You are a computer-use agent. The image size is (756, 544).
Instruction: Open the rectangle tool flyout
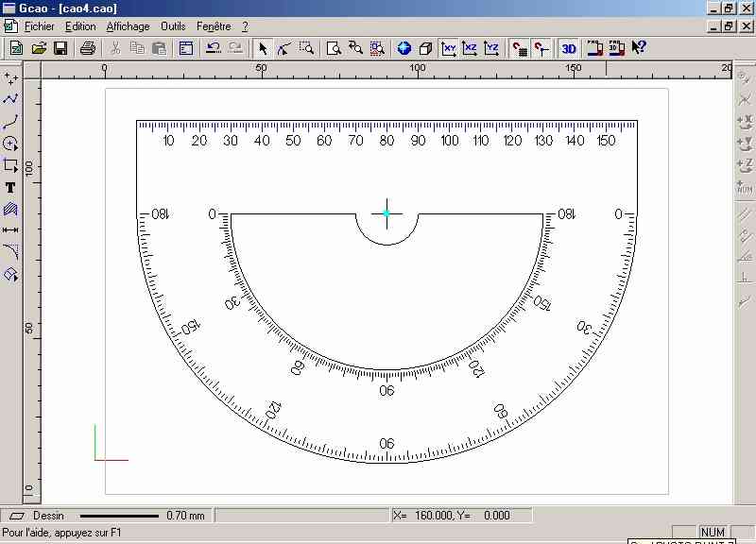[10, 165]
